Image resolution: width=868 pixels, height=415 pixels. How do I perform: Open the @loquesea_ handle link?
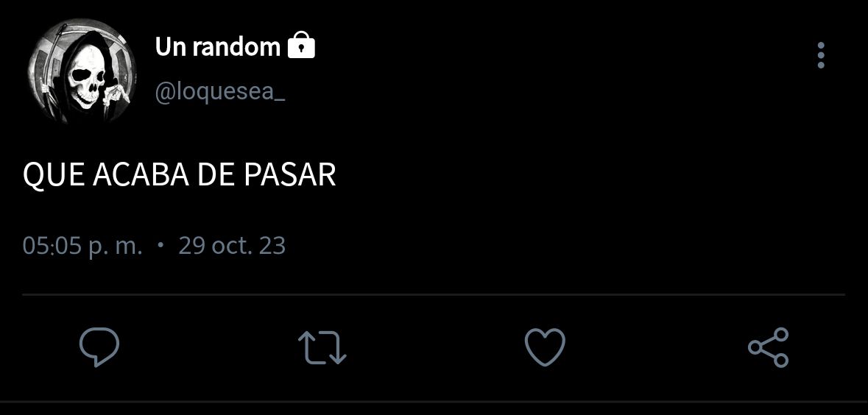(x=220, y=93)
